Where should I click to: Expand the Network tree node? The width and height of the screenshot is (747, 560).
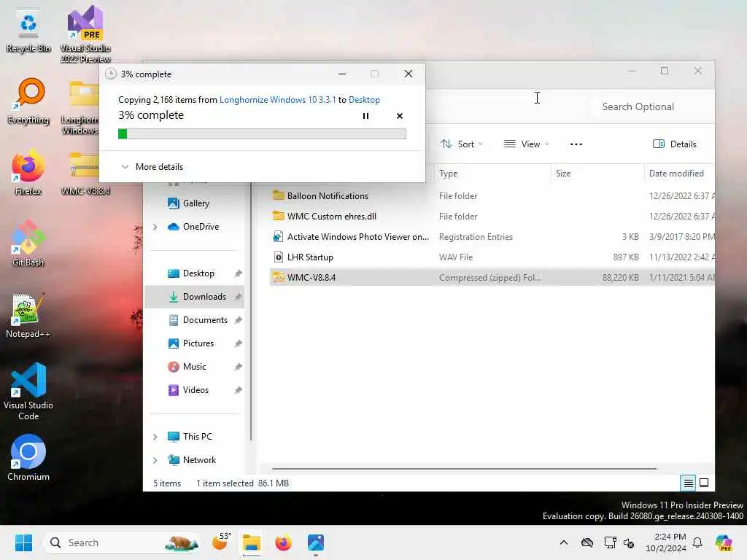pyautogui.click(x=155, y=460)
